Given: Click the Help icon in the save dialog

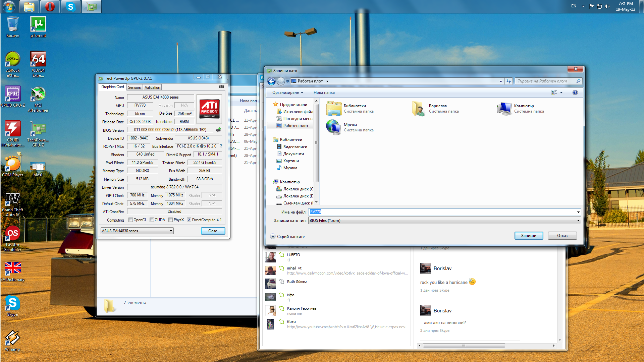Looking at the screenshot, I should coord(575,93).
